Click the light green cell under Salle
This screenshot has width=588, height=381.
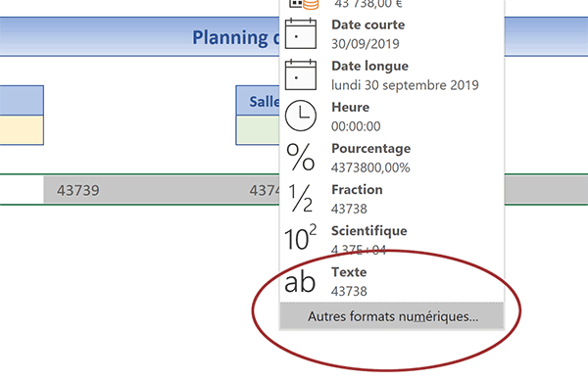coord(258,129)
